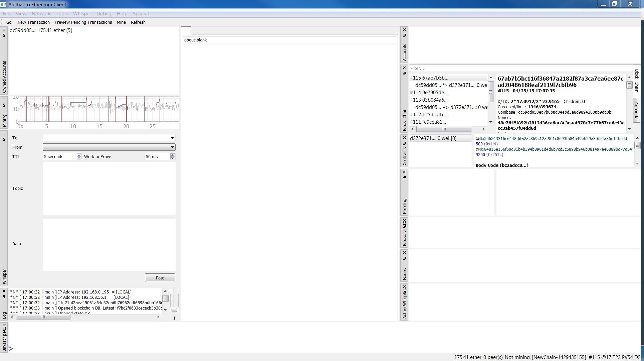This screenshot has width=644, height=361.
Task: Select block #113 03b084a6
Action: pyautogui.click(x=448, y=100)
